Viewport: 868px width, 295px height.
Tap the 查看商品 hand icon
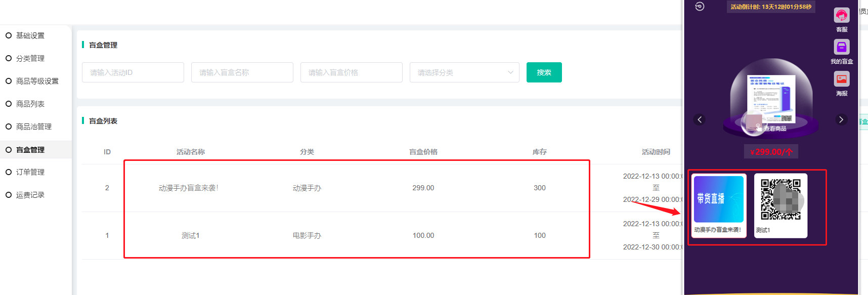tap(758, 128)
